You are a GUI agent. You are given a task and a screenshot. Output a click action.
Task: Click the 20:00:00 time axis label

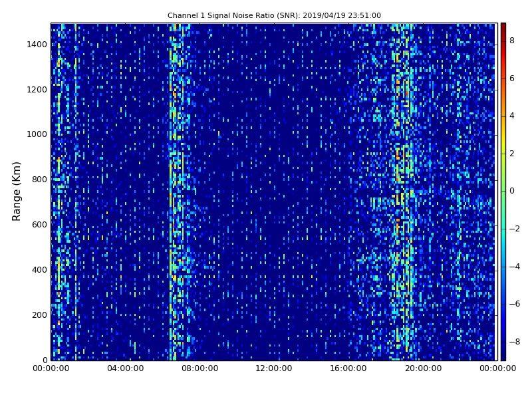[x=424, y=368]
